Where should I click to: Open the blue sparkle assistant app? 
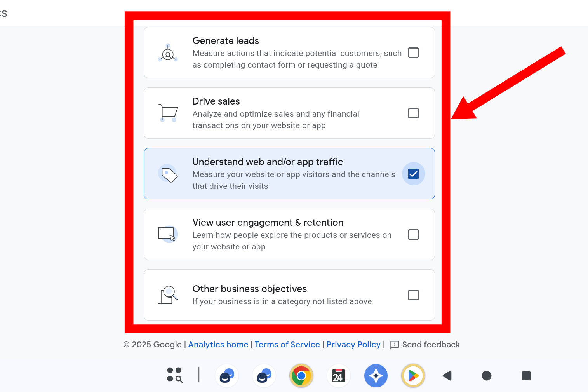coord(376,376)
